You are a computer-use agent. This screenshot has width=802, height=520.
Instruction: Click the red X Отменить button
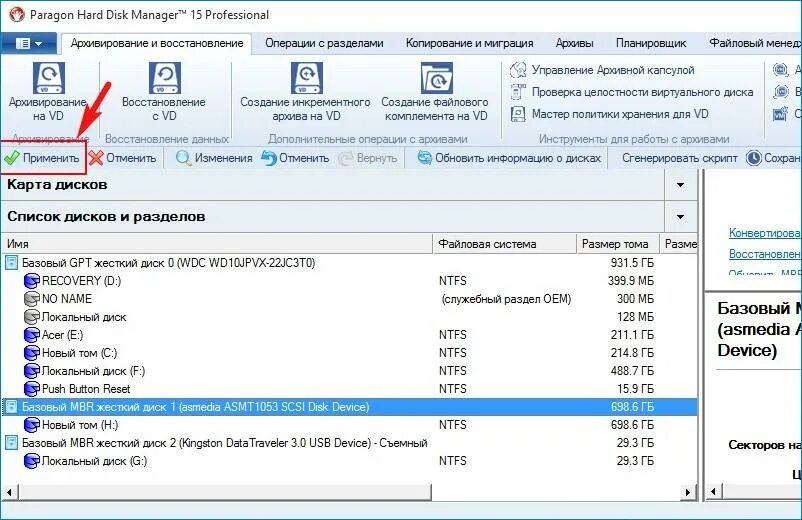pos(122,158)
